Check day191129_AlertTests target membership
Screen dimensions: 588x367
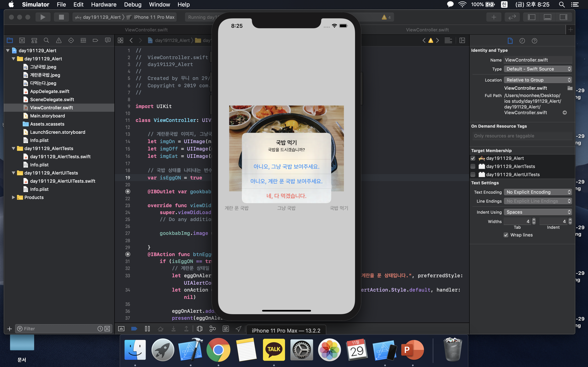473,167
